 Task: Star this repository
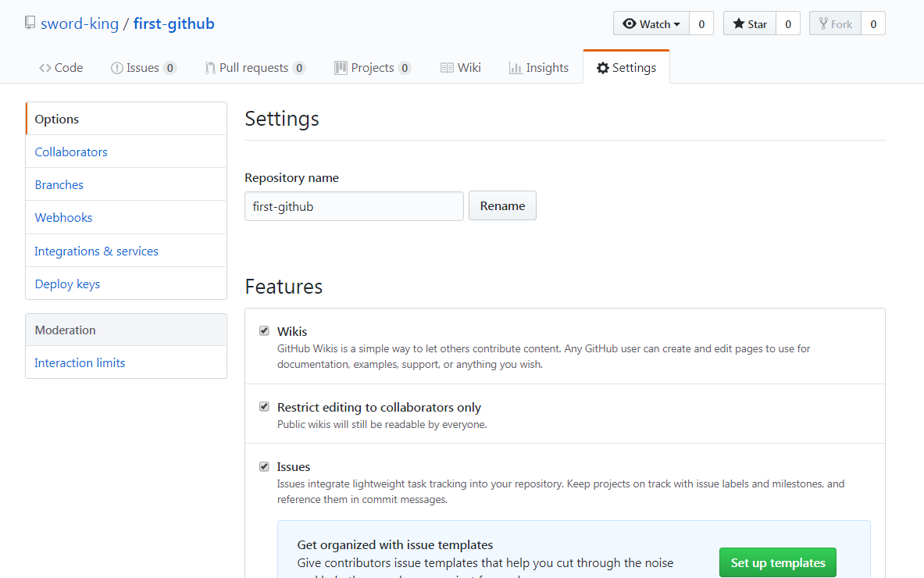pyautogui.click(x=750, y=23)
